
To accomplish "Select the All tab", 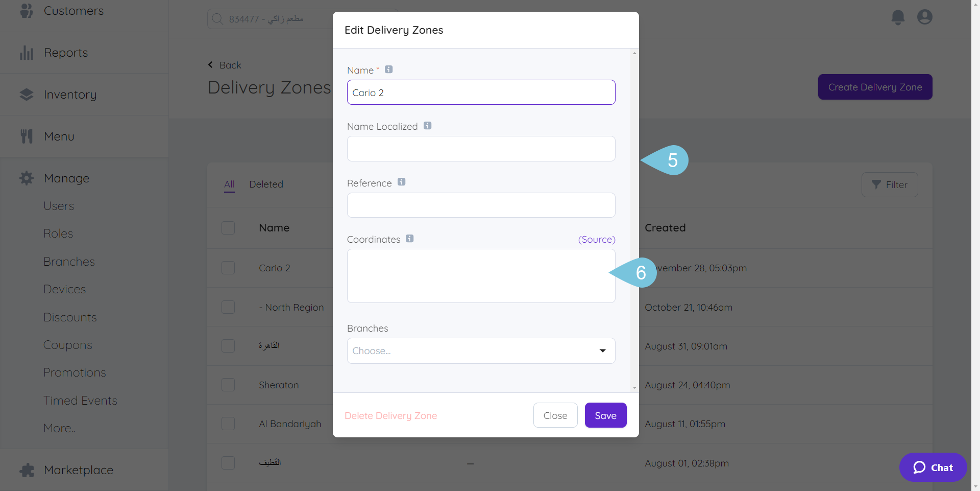I will pyautogui.click(x=229, y=184).
